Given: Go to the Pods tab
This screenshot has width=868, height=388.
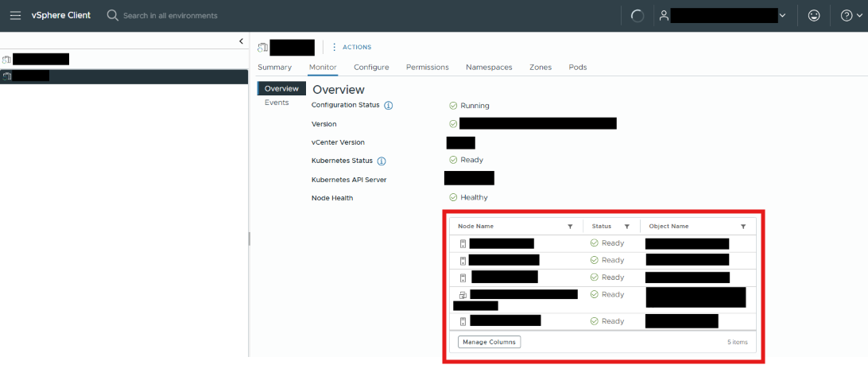Looking at the screenshot, I should [578, 67].
